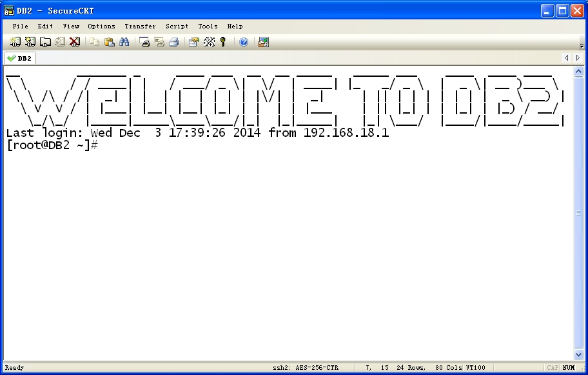
Task: Open Help with the blue question mark
Action: (x=244, y=42)
